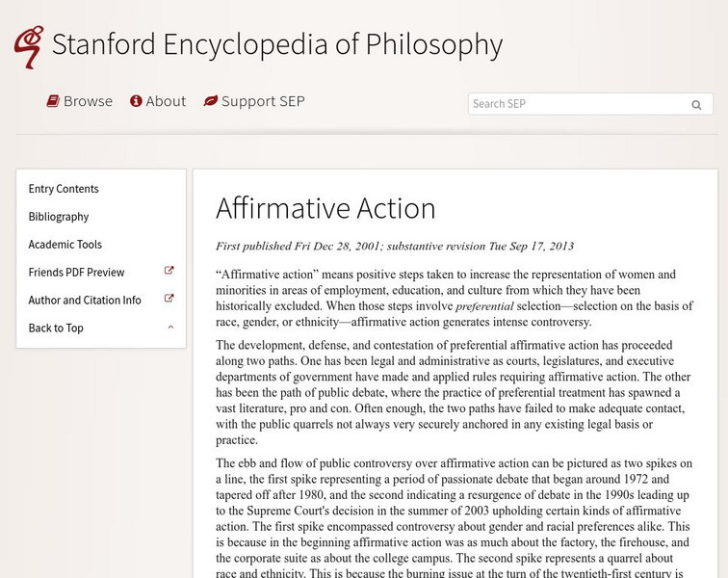
Task: Open the Browse menu text
Action: click(x=88, y=101)
